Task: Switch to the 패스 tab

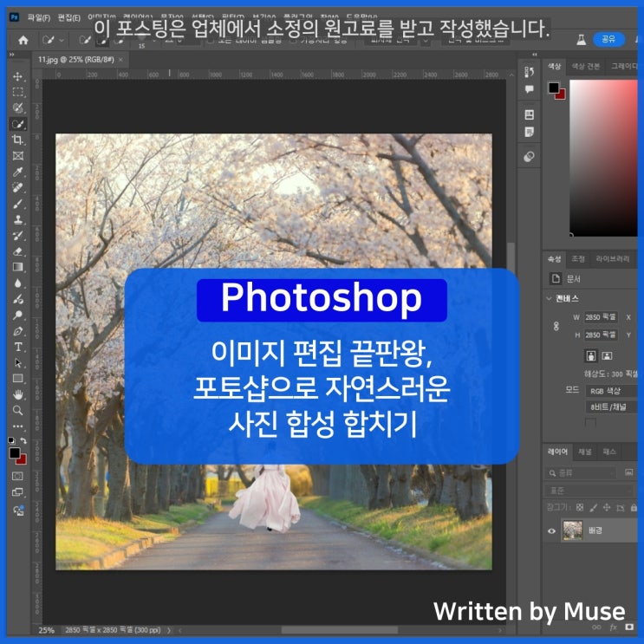Action: (609, 452)
